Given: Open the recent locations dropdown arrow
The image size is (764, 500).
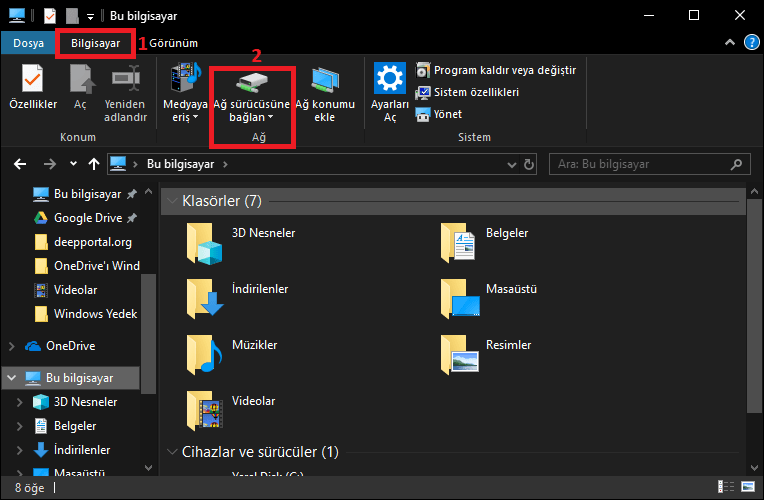Looking at the screenshot, I should click(73, 164).
